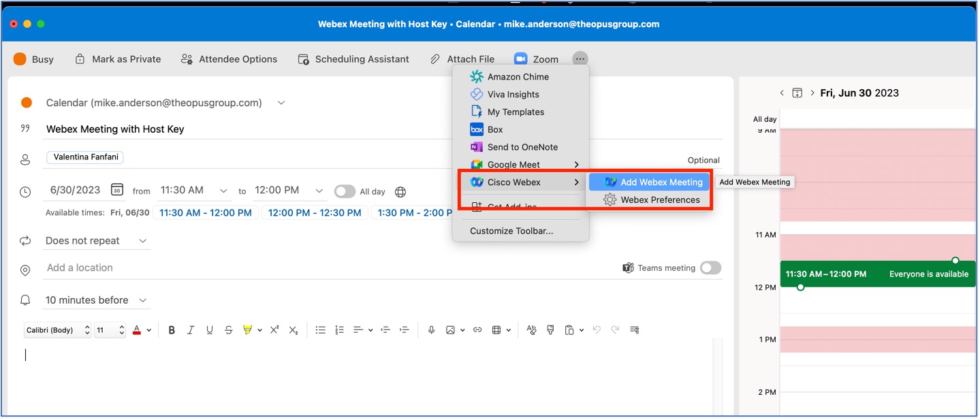Image resolution: width=980 pixels, height=420 pixels.
Task: Click the Attach File paperclip icon
Action: [434, 59]
